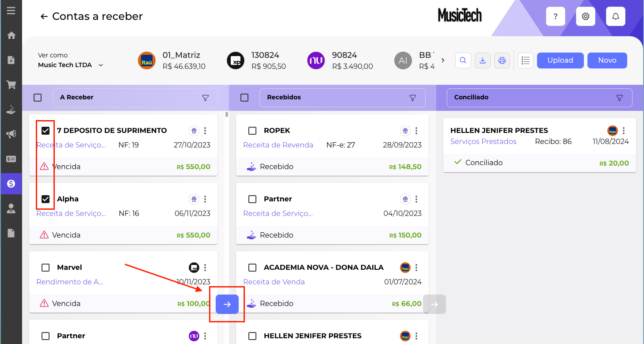The image size is (644, 344).
Task: Switch to list view icon
Action: click(x=525, y=60)
